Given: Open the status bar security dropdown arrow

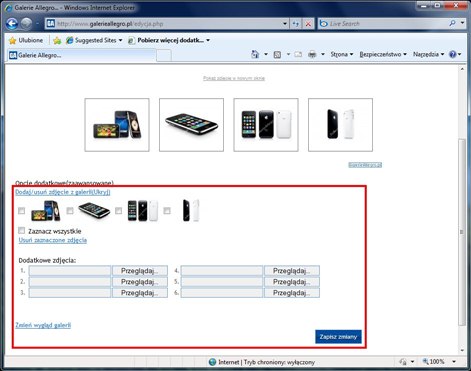Looking at the screenshot, I should coord(412,362).
